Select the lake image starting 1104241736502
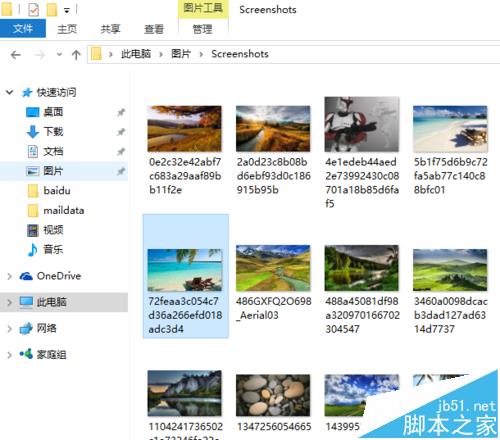The width and height of the screenshot is (500, 440). pos(184,393)
